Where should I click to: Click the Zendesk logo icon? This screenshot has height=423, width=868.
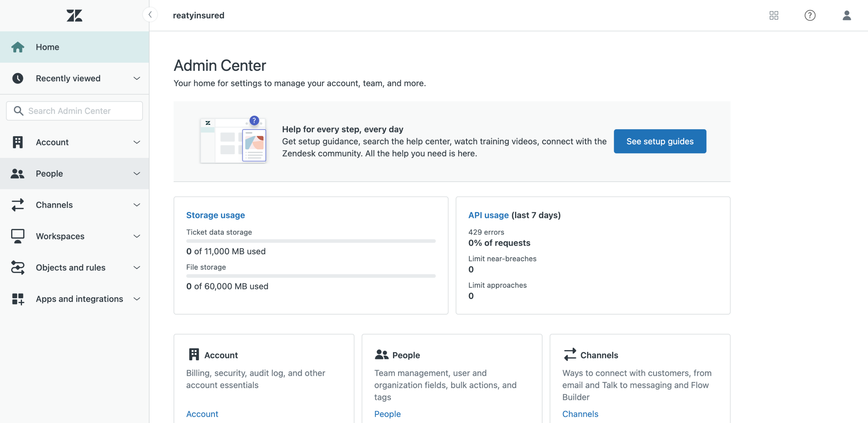(x=74, y=15)
